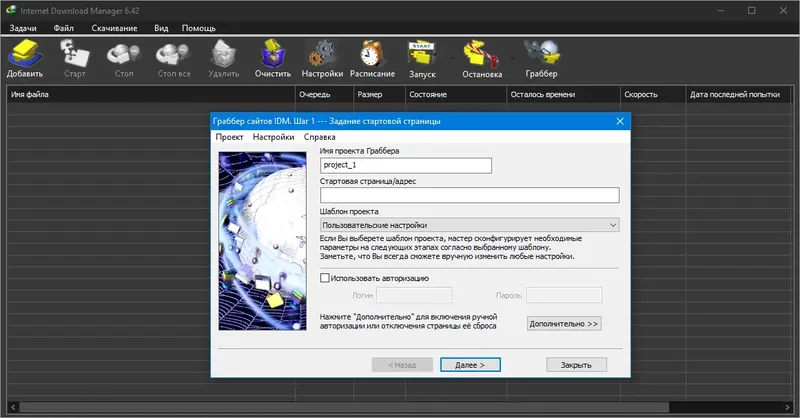Sort by Скорость column header
The width and height of the screenshot is (800, 418).
point(653,94)
